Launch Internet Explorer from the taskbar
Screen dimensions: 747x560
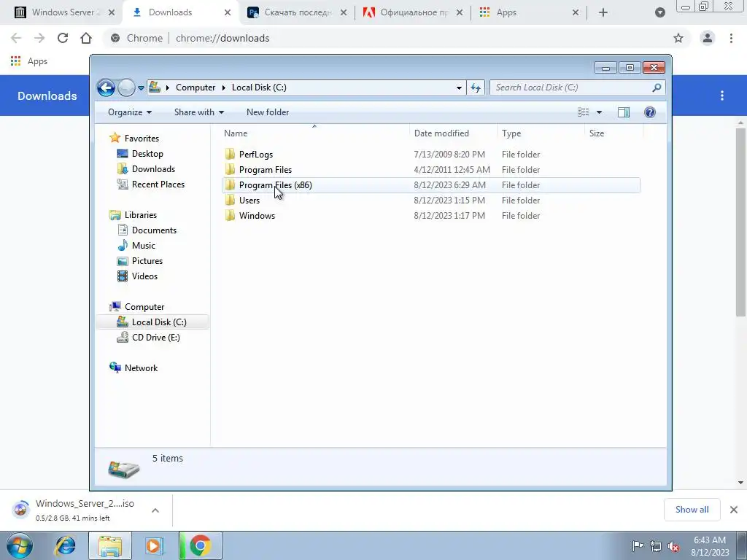[65, 545]
